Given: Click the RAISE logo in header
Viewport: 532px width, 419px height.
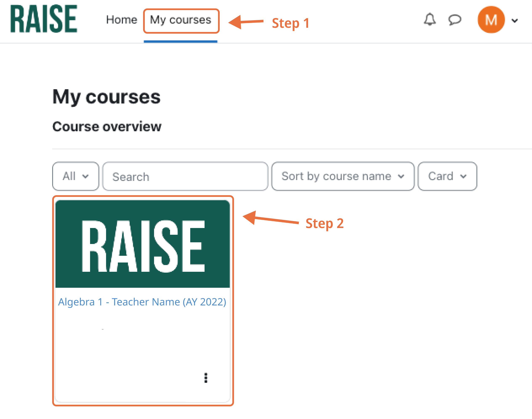Looking at the screenshot, I should [44, 19].
